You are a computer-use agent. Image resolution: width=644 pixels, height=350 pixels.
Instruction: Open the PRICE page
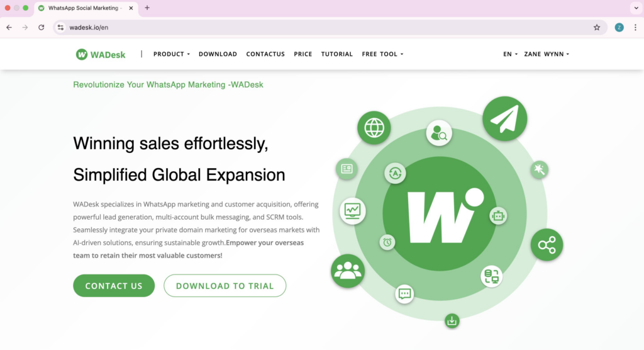(x=303, y=54)
